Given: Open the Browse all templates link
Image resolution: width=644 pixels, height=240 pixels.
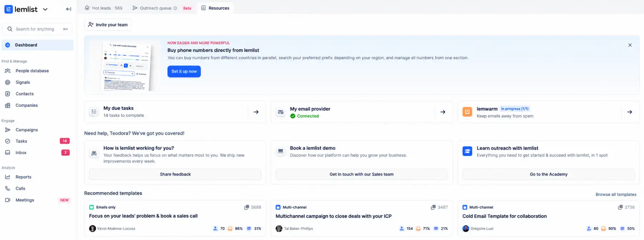Looking at the screenshot, I should click(x=616, y=195).
